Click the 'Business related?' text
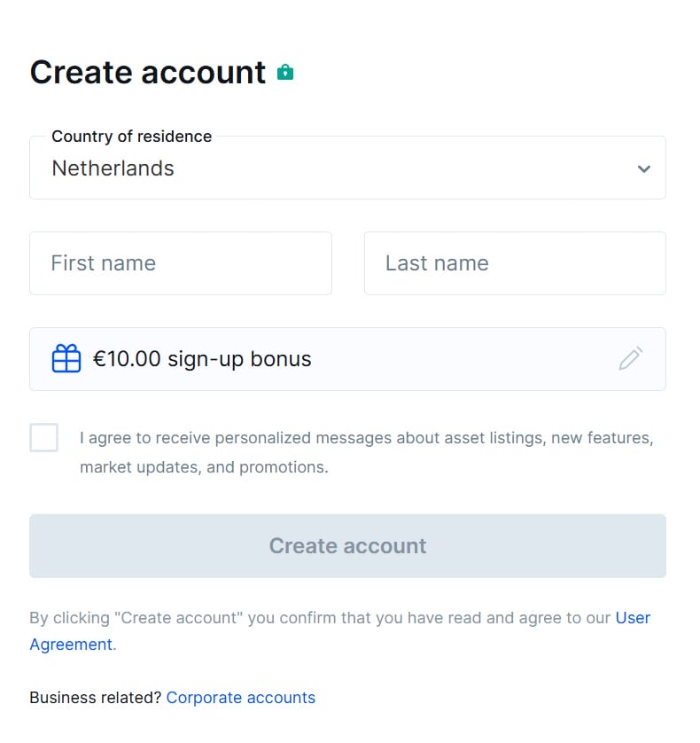The image size is (700, 743). click(x=95, y=698)
